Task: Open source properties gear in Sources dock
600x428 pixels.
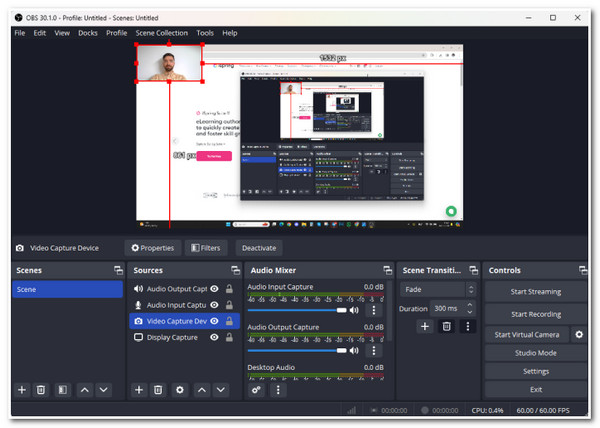Action: tap(179, 390)
